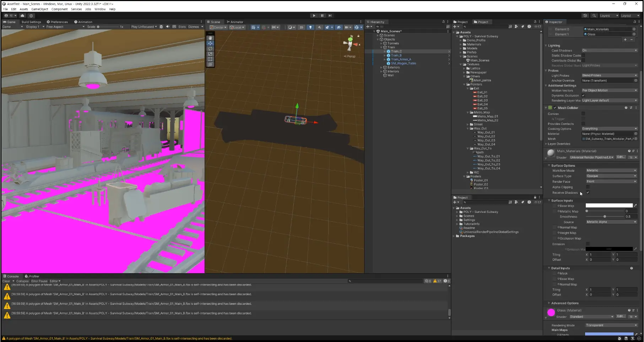The height and width of the screenshot is (342, 644).
Task: Open the Free Aspect dropdown
Action: point(65,27)
